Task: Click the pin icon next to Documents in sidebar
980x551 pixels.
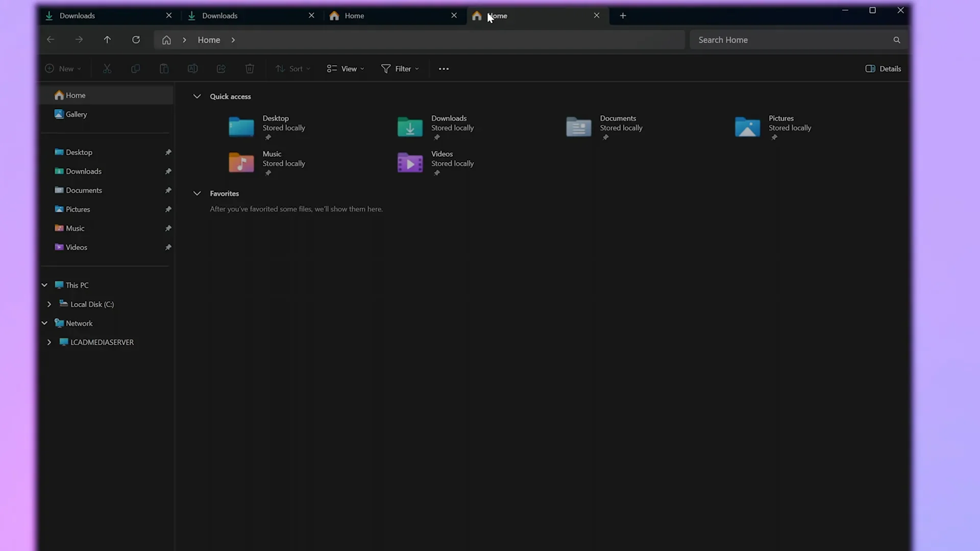Action: [x=168, y=190]
